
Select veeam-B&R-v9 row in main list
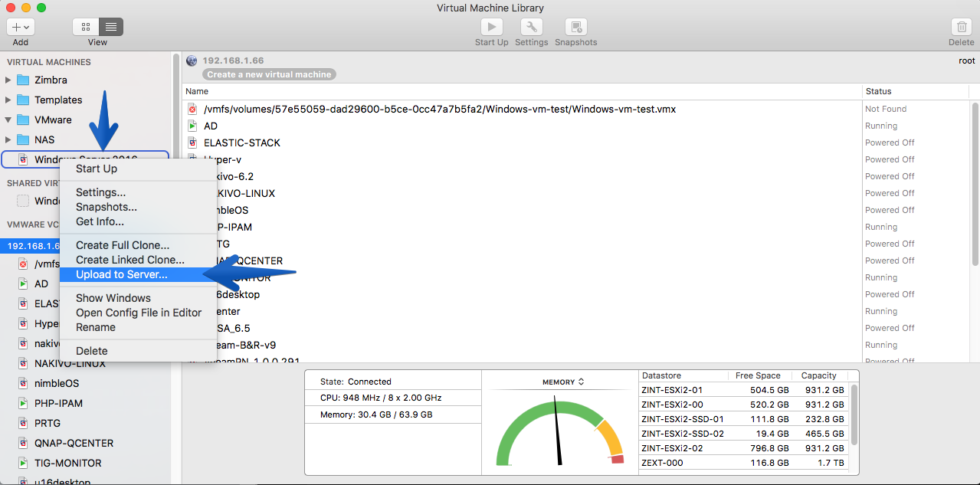coord(575,345)
